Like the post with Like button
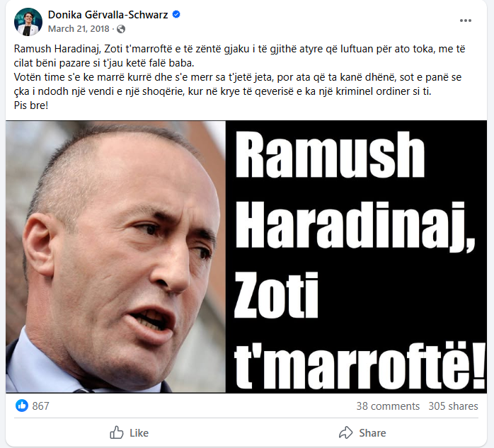Image resolution: width=494 pixels, height=448 pixels. [129, 433]
